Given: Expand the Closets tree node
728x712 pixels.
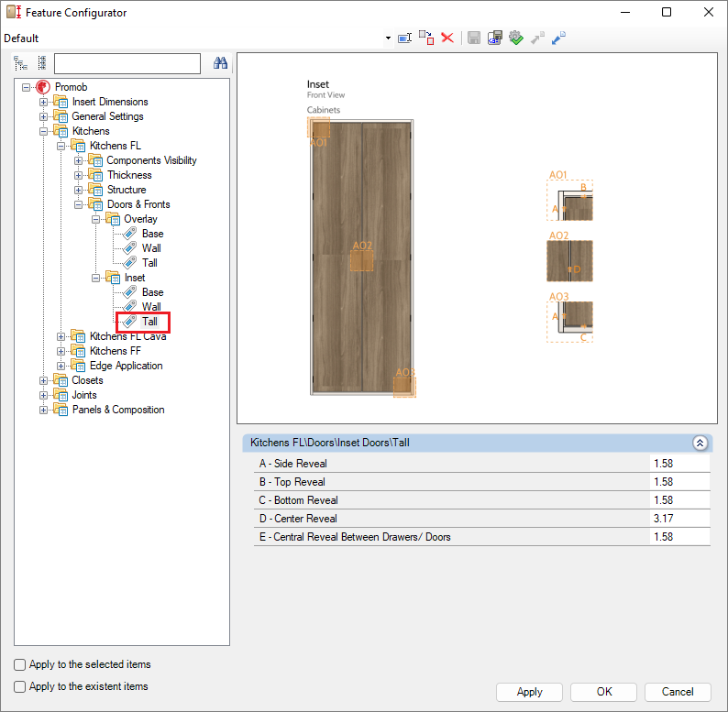Looking at the screenshot, I should click(44, 380).
